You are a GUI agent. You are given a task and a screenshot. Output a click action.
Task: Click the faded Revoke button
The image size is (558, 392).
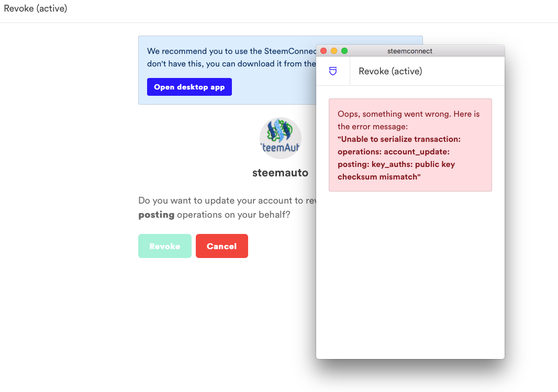[165, 246]
